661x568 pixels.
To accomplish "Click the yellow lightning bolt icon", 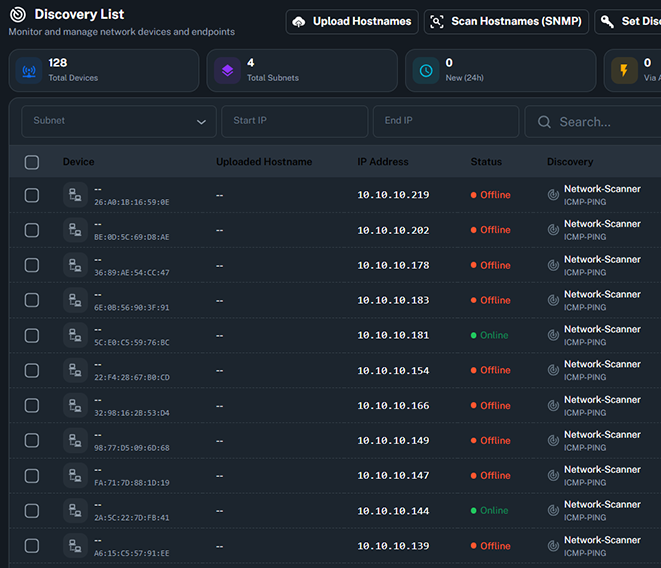I will (x=624, y=70).
